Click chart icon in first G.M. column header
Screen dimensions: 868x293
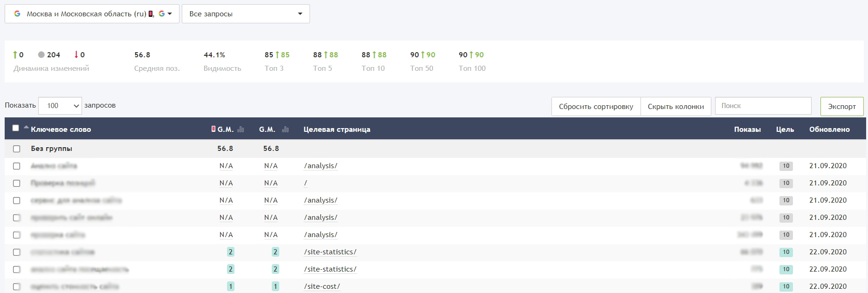[241, 129]
